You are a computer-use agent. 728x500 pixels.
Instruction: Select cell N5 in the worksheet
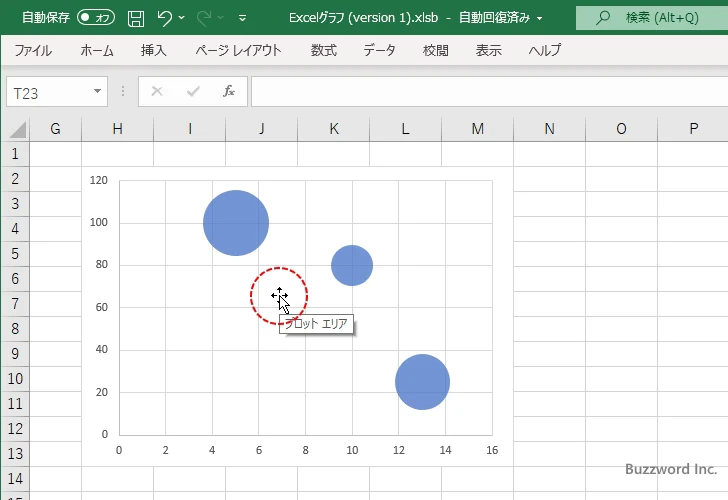(x=549, y=253)
